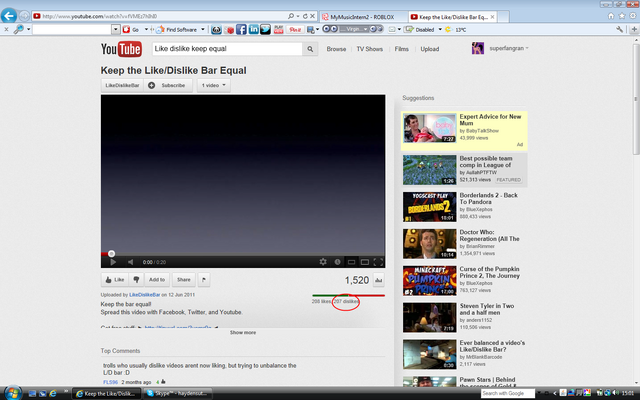Open the TV Shows menu item
This screenshot has height=400, width=640.
(x=370, y=49)
